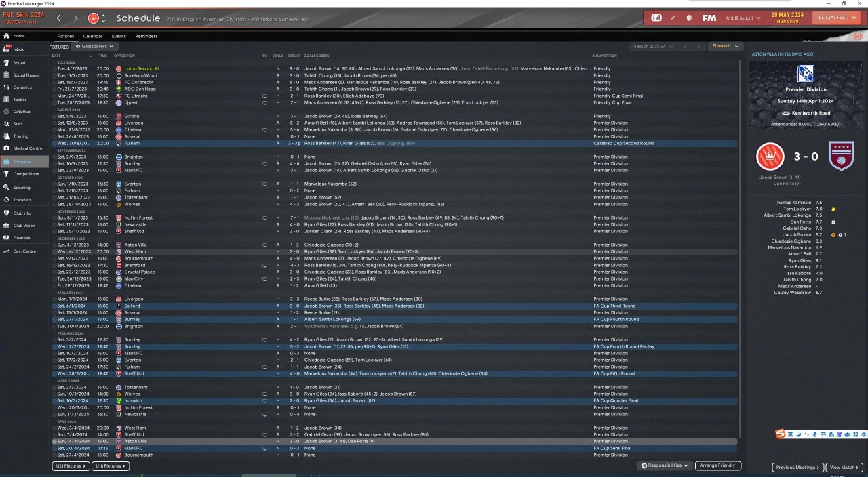The width and height of the screenshot is (868, 477).
Task: Switch to the Events tab
Action: pos(119,36)
